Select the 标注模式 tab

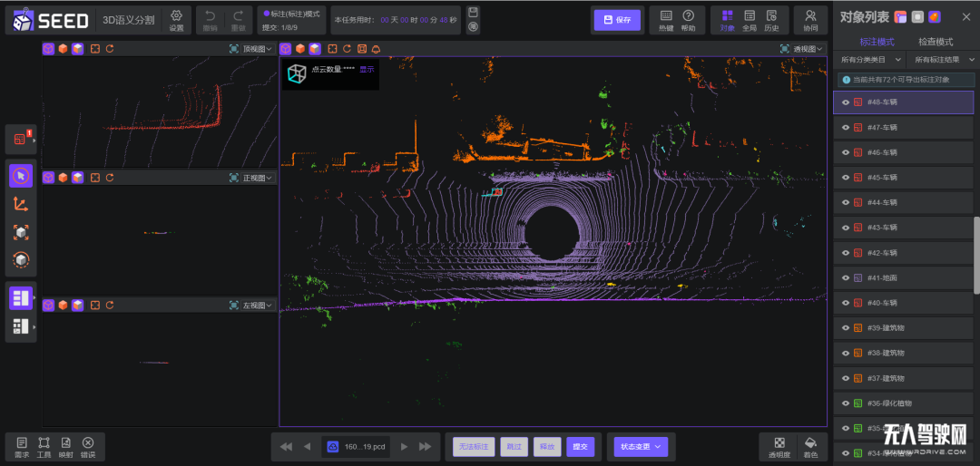tap(877, 42)
